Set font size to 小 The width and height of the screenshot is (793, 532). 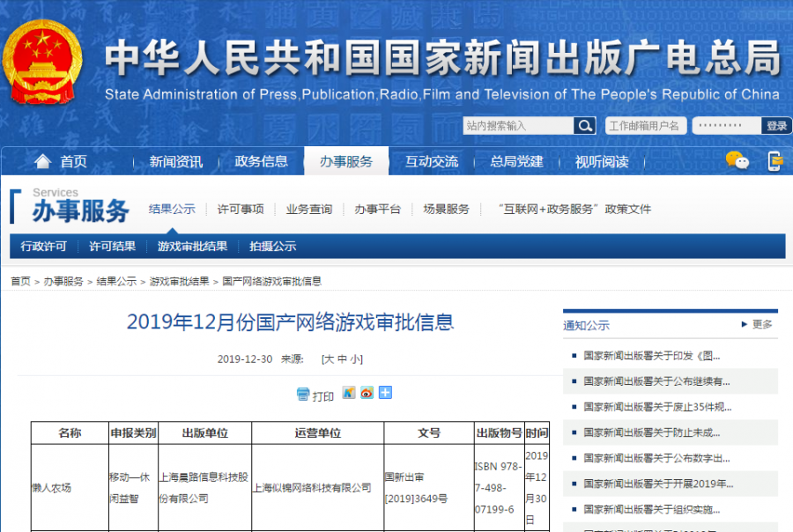click(x=356, y=359)
